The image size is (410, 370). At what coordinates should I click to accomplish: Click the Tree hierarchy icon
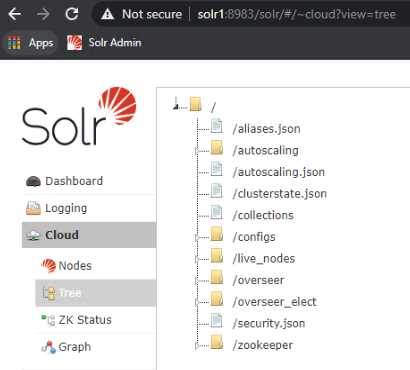[x=49, y=293]
